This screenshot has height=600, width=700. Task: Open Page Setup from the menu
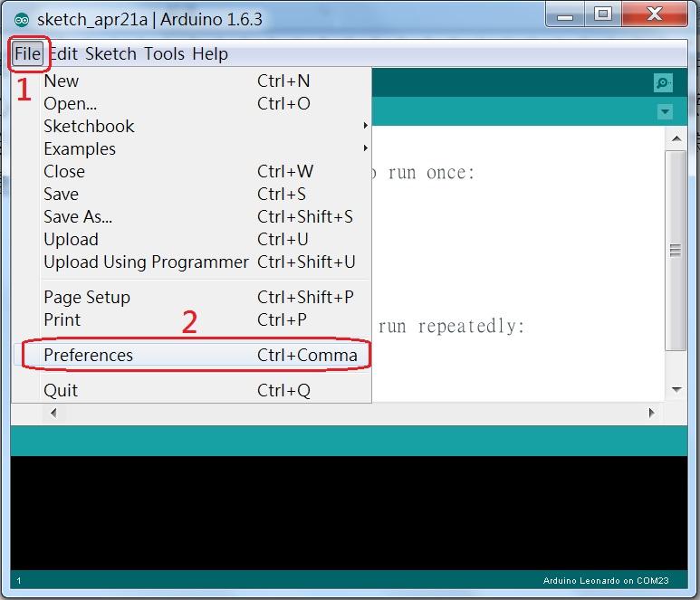(x=192, y=298)
